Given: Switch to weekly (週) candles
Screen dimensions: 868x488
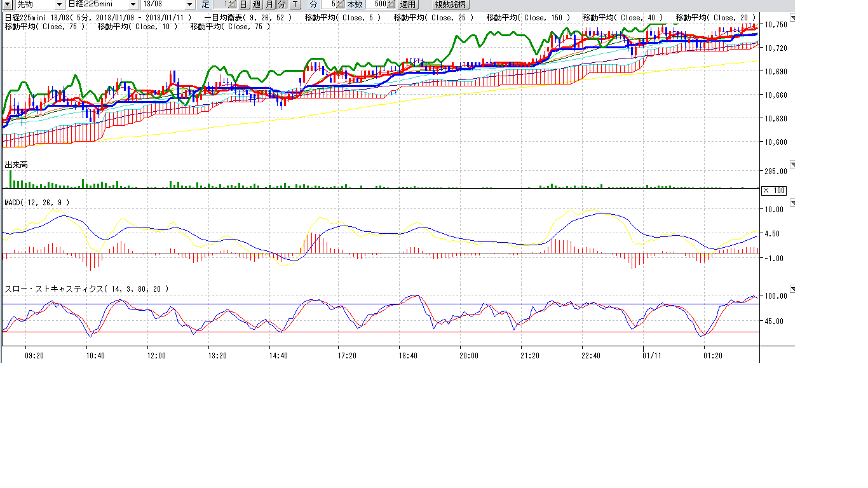Looking at the screenshot, I should point(257,4).
